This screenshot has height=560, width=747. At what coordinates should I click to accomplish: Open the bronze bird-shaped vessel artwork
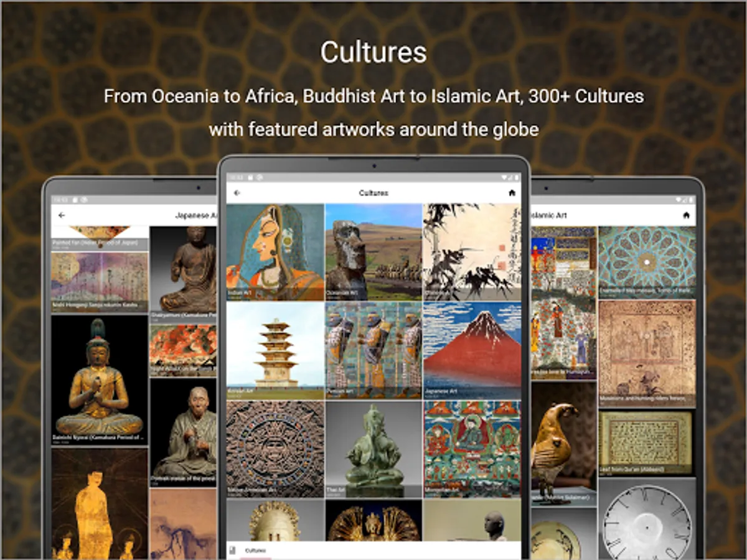point(563,444)
